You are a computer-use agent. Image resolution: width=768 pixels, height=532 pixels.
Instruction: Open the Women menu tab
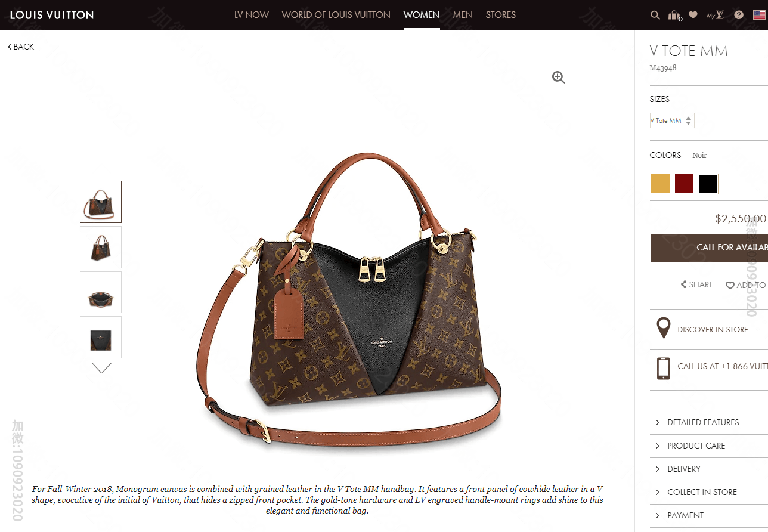click(422, 15)
